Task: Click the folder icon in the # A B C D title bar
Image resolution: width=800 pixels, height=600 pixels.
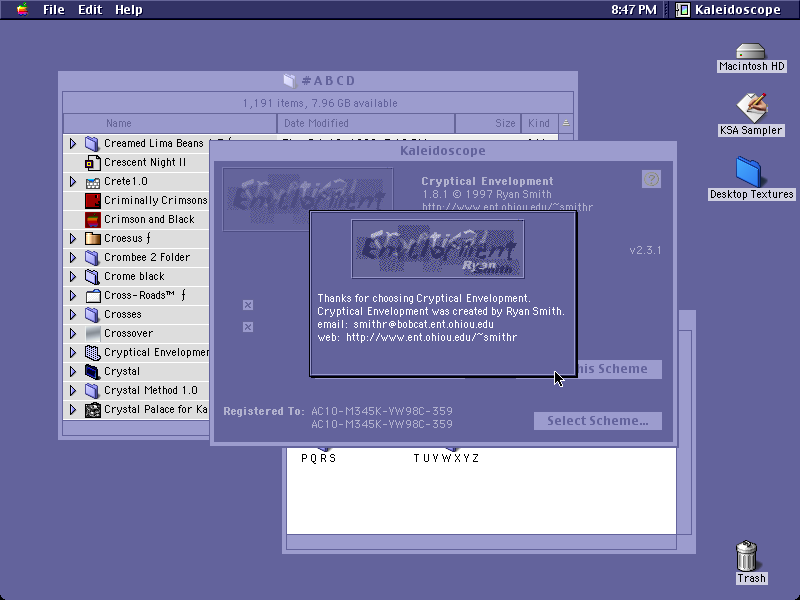Action: click(x=289, y=81)
